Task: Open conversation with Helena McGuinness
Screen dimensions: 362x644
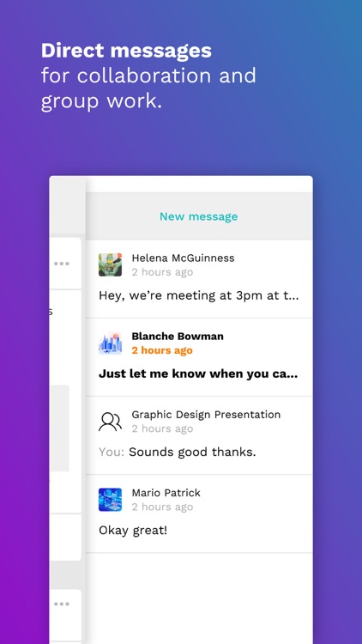Action: click(x=199, y=279)
